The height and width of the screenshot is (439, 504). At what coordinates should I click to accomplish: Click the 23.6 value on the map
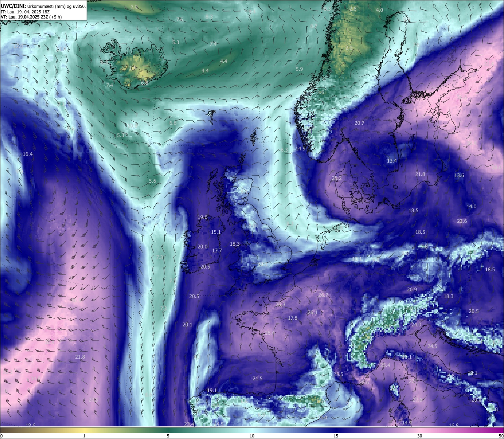coord(462,221)
